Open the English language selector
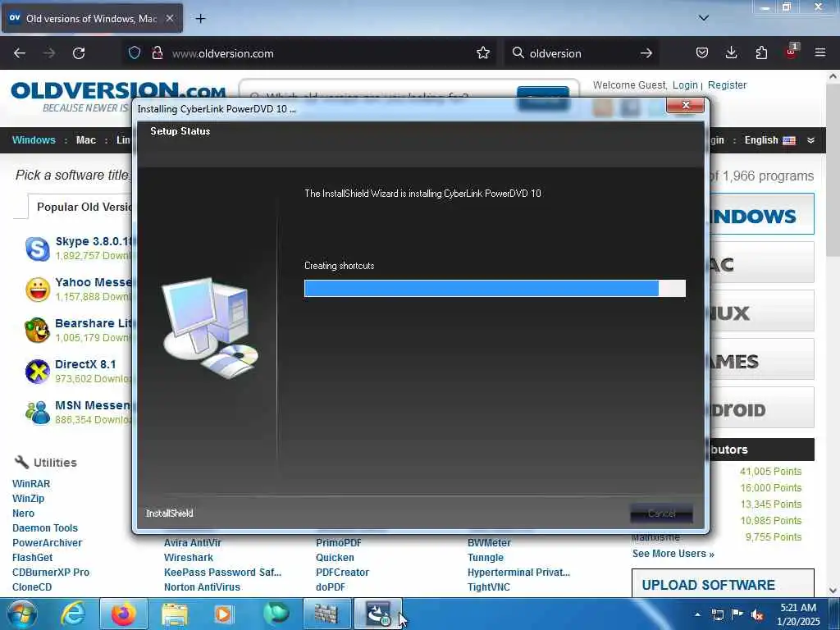 [x=769, y=139]
